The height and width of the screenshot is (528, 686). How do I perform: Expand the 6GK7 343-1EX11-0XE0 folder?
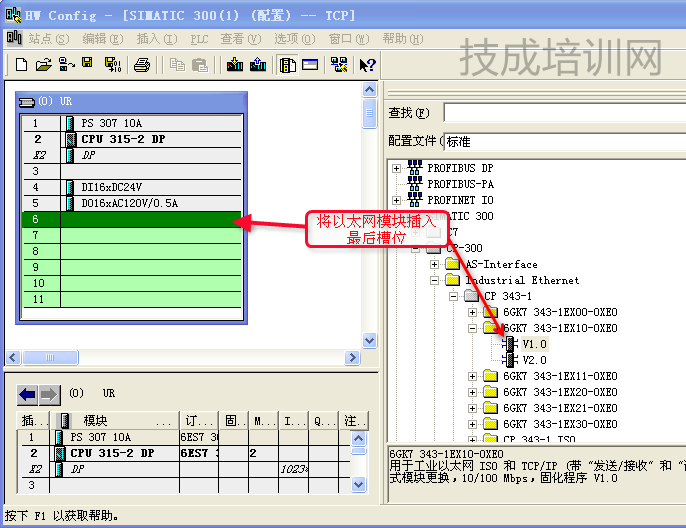[472, 376]
